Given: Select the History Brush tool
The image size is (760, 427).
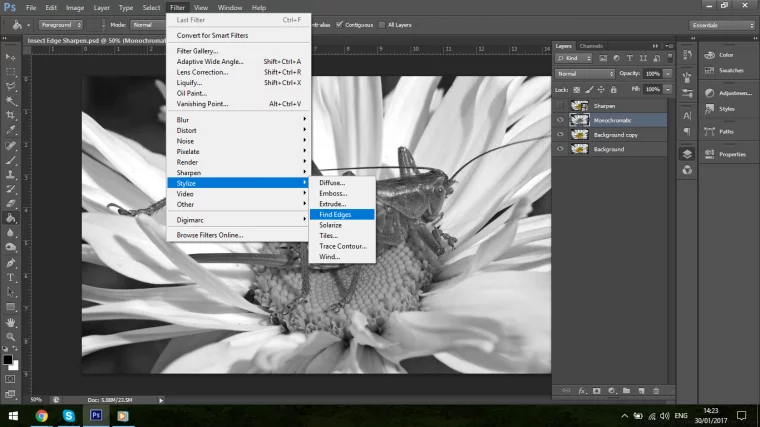Looking at the screenshot, I should (x=10, y=189).
